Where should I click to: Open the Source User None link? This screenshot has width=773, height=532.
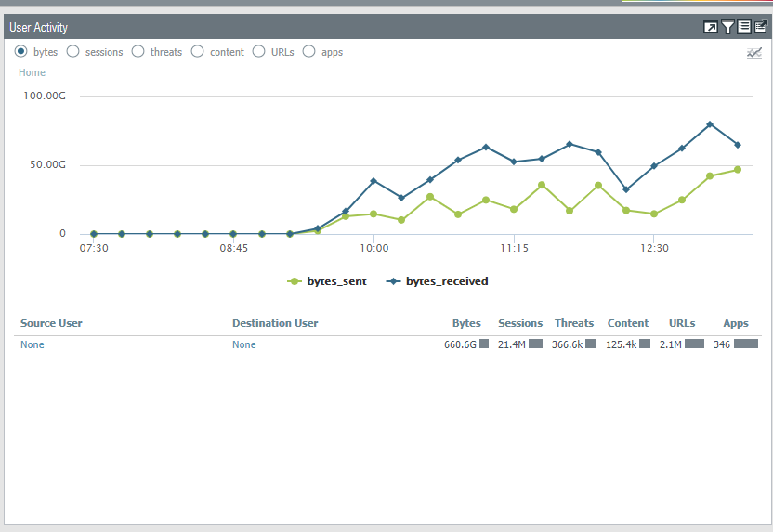pyautogui.click(x=33, y=344)
